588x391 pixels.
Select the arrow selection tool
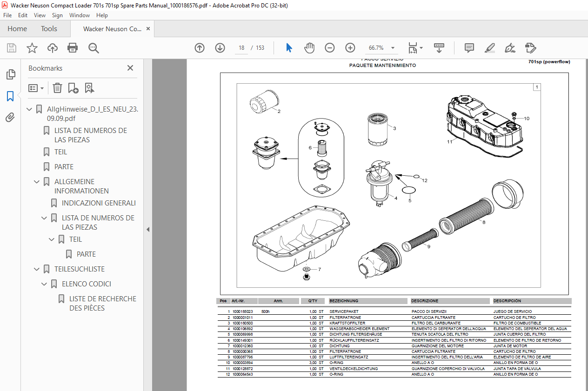pos(289,48)
